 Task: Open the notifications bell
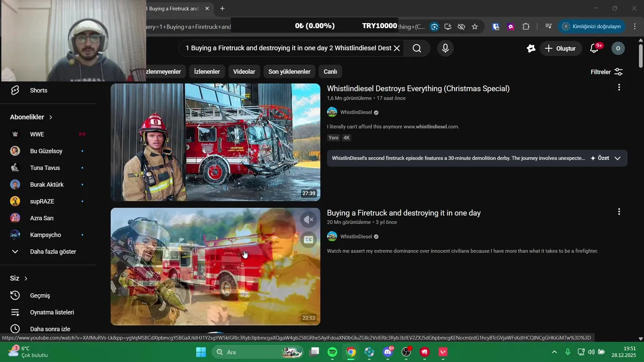click(594, 48)
